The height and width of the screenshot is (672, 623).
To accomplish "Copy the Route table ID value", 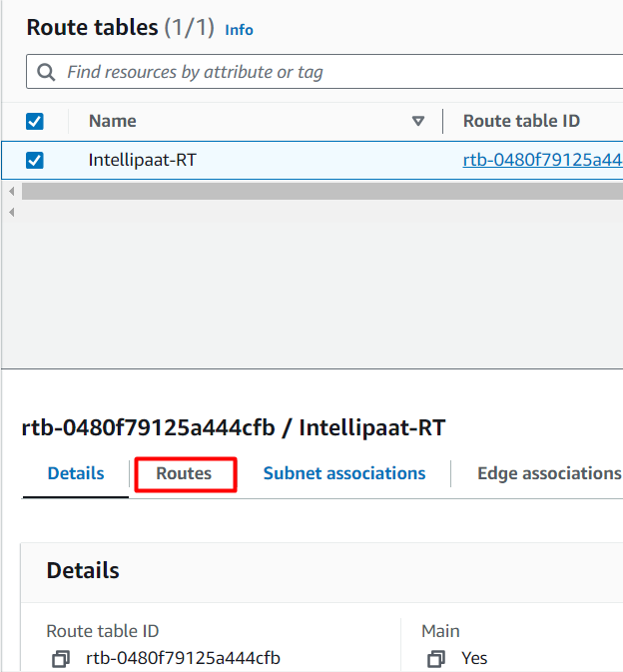I will 62,659.
